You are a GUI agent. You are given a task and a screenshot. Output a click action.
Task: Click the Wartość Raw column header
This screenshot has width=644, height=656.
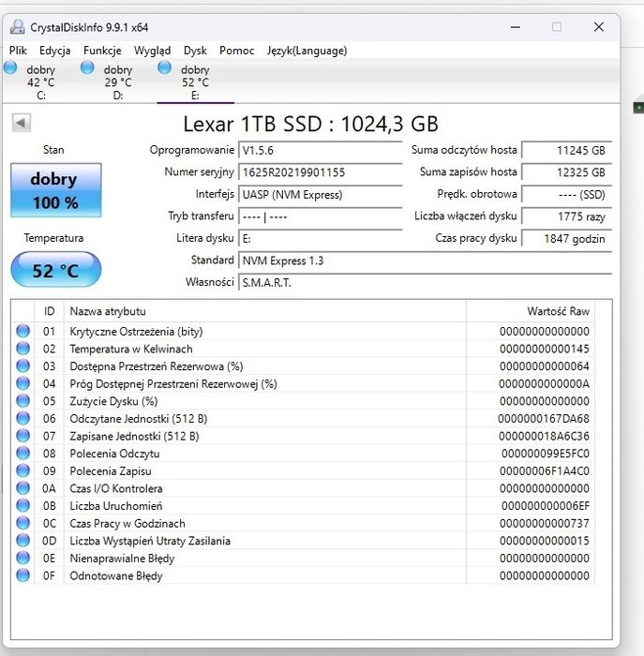[x=531, y=311]
